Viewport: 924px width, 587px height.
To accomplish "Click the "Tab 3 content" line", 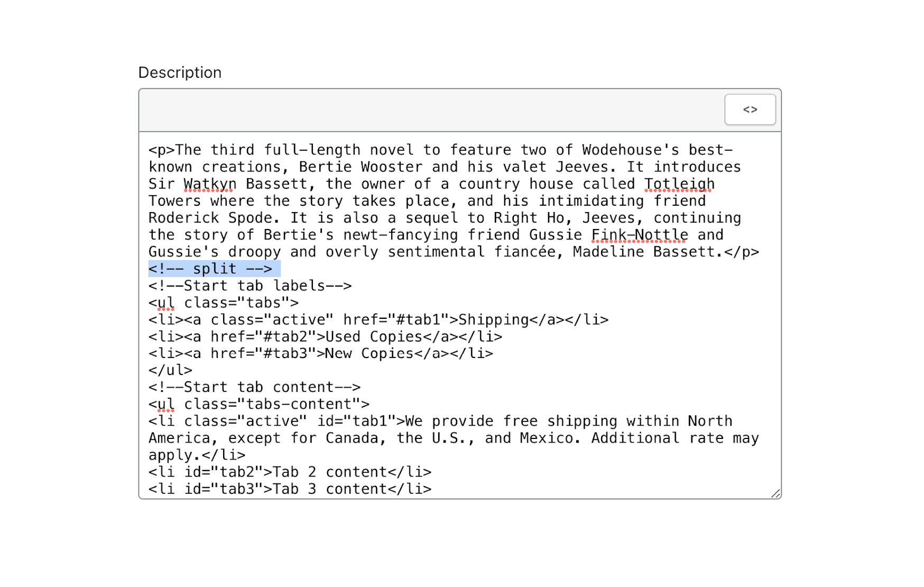I will [290, 489].
